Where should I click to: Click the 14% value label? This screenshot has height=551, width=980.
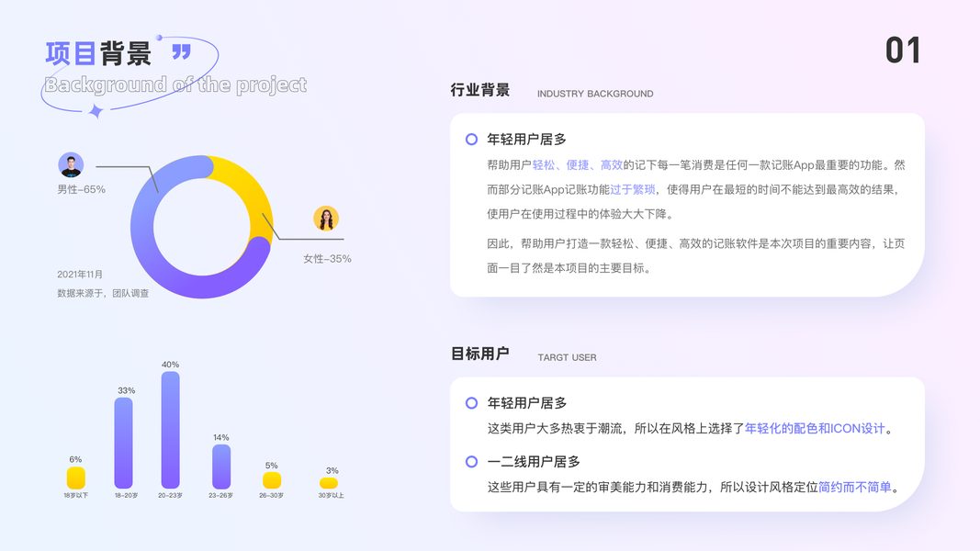pos(221,437)
